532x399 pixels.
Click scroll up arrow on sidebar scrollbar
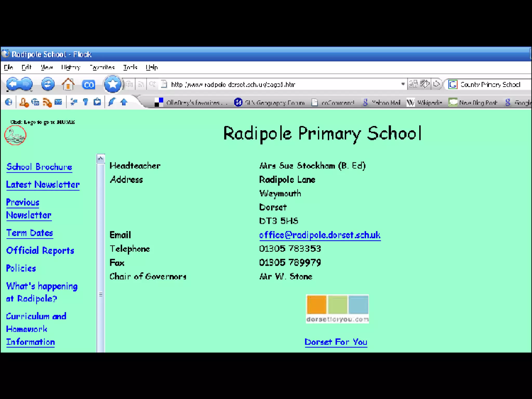click(x=101, y=158)
